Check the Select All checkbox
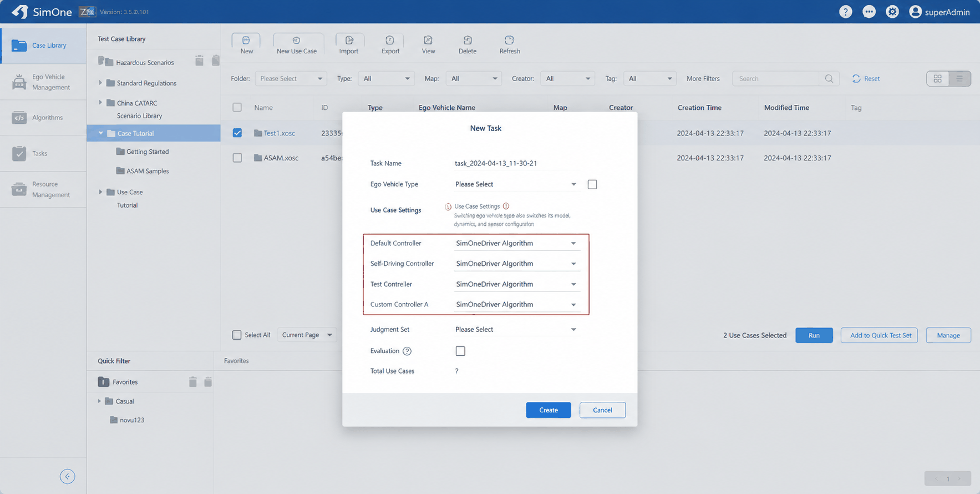Image resolution: width=980 pixels, height=494 pixels. [237, 335]
